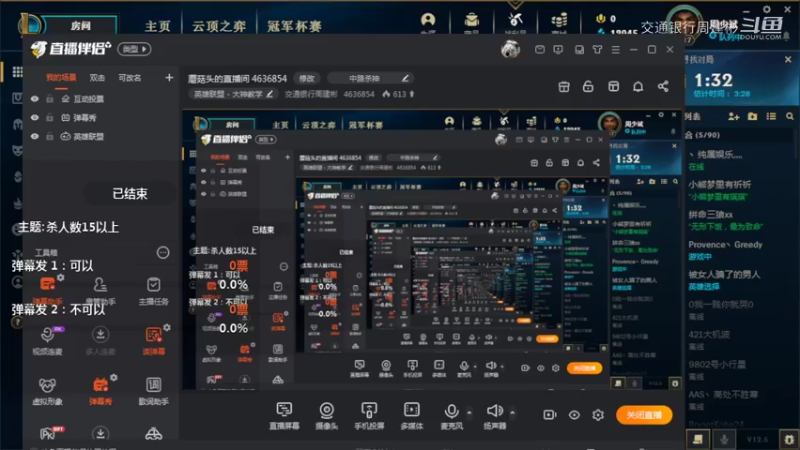Open League bug report icon at bottom right
Screen dimensions: 800x450
(x=789, y=439)
